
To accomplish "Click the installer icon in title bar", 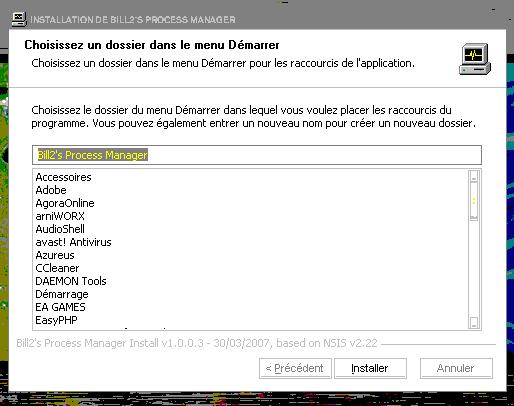I will click(x=19, y=19).
